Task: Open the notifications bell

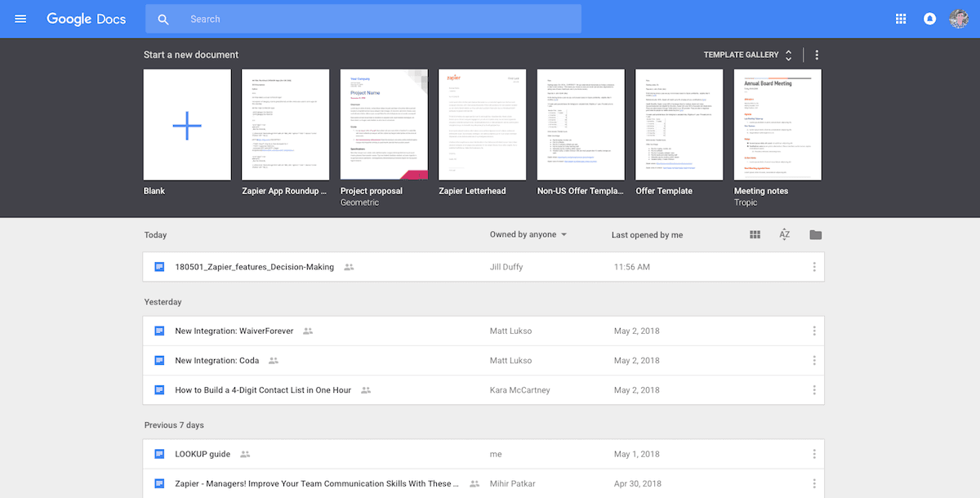Action: click(929, 19)
